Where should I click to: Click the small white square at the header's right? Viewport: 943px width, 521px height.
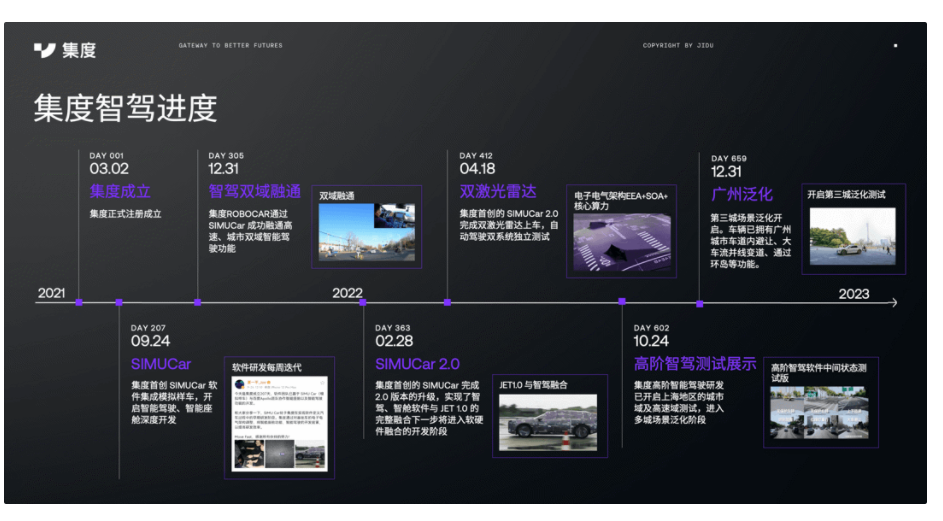coord(895,46)
